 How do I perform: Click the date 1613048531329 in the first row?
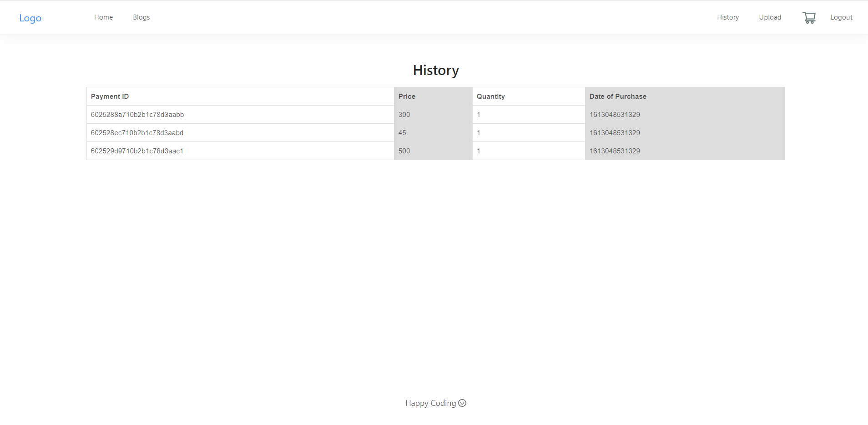[x=615, y=115]
